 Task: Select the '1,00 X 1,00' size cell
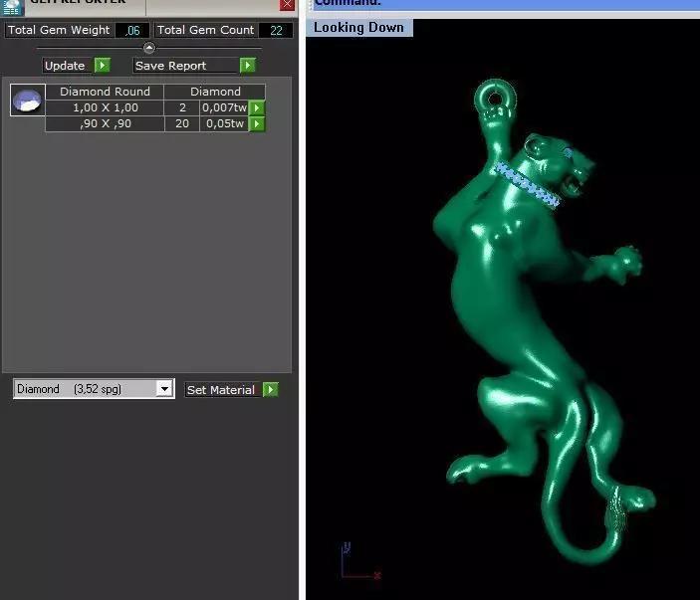(106, 107)
